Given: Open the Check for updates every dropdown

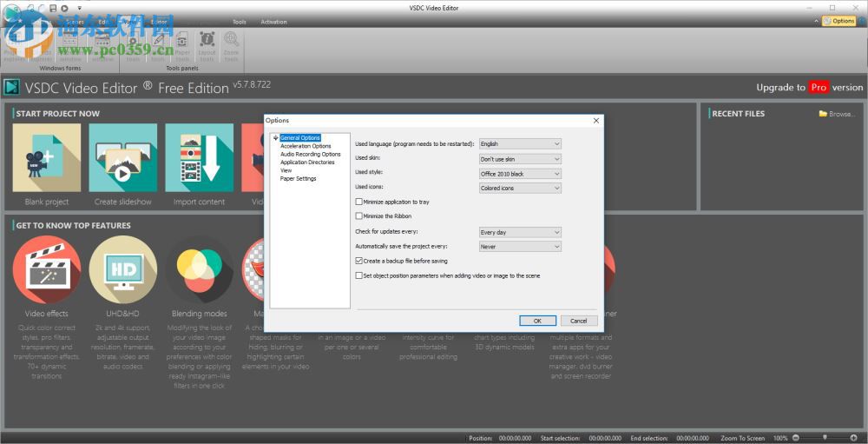Looking at the screenshot, I should click(520, 232).
